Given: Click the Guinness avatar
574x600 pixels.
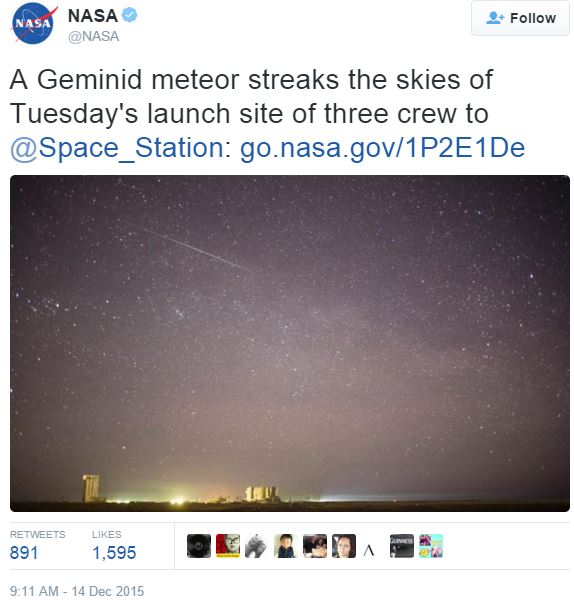Looking at the screenshot, I should coord(401,546).
